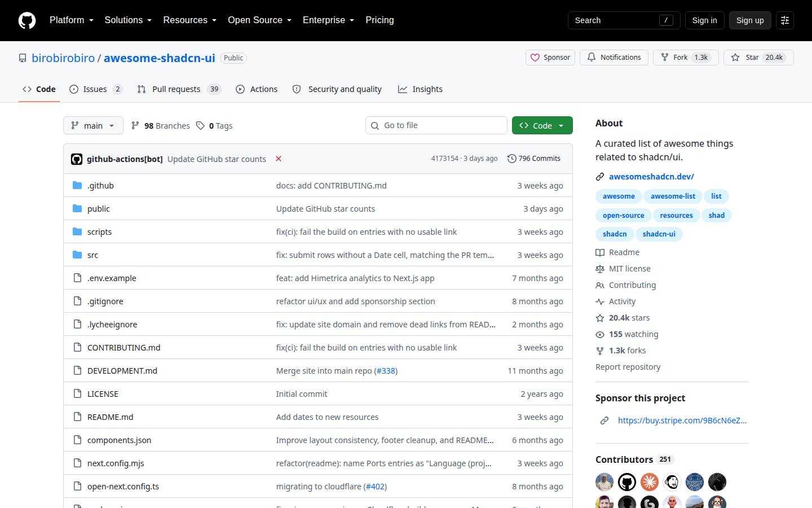This screenshot has width=812, height=508.
Task: Open the src folder
Action: (92, 255)
